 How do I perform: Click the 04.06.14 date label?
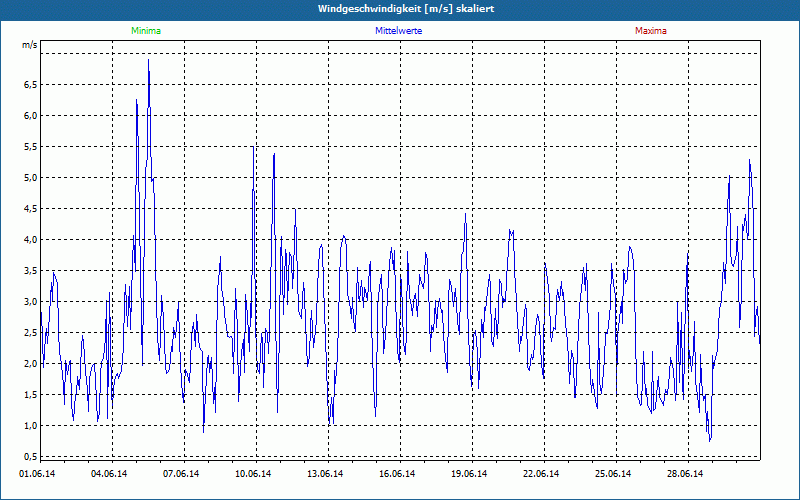coord(109,474)
